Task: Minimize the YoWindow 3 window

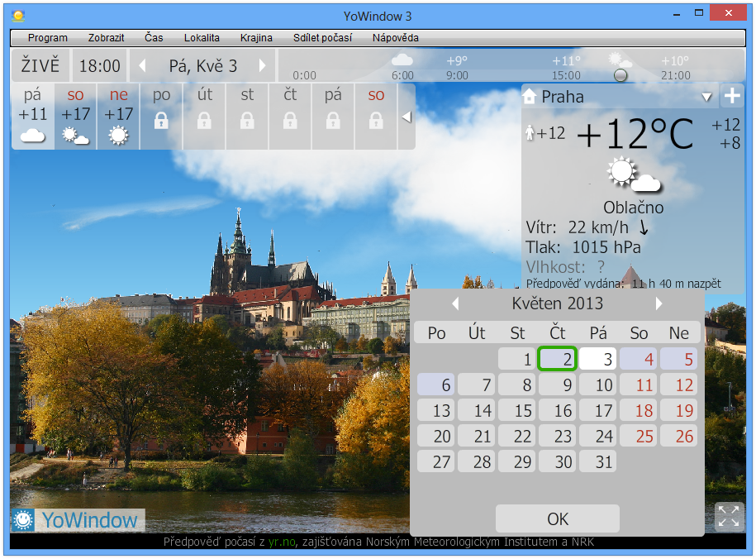Action: 677,13
